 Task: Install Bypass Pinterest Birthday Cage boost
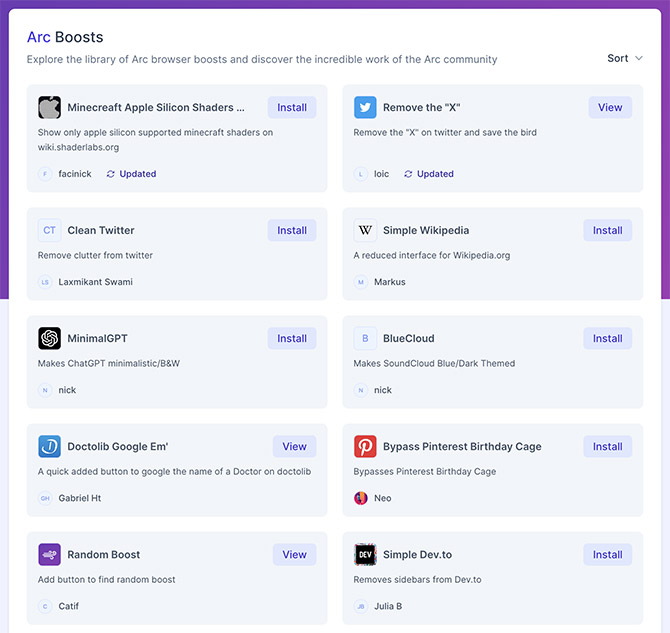coord(607,447)
